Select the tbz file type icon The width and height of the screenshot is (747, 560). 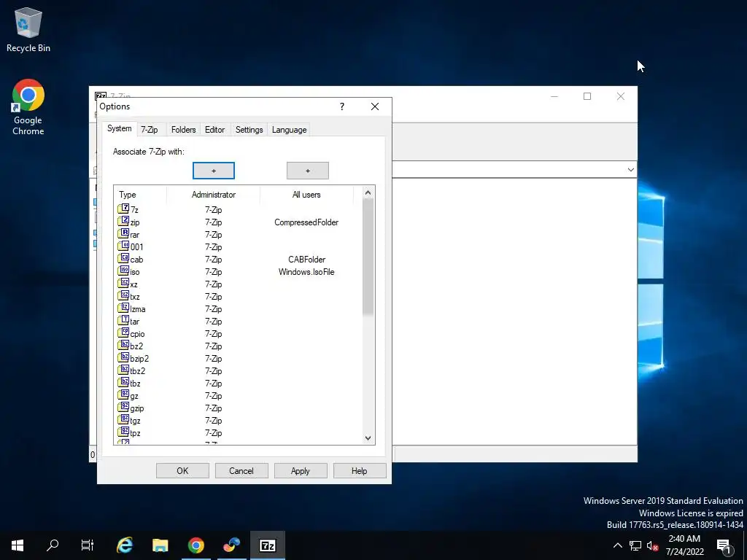point(123,382)
